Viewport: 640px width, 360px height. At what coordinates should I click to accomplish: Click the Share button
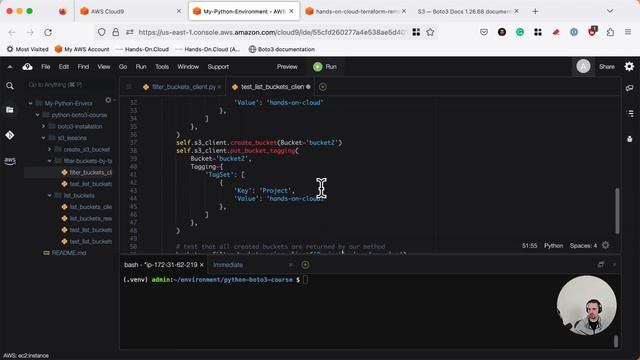pyautogui.click(x=607, y=67)
